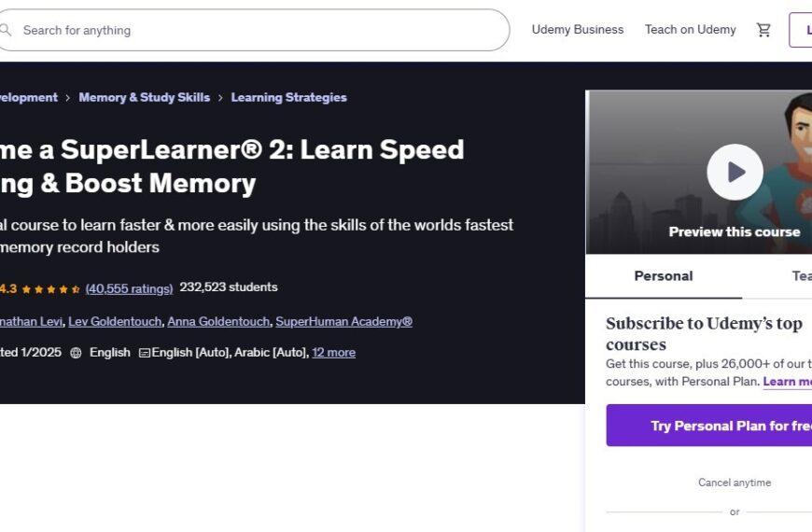Click the star rating icons
The image size is (812, 532).
click(x=50, y=289)
